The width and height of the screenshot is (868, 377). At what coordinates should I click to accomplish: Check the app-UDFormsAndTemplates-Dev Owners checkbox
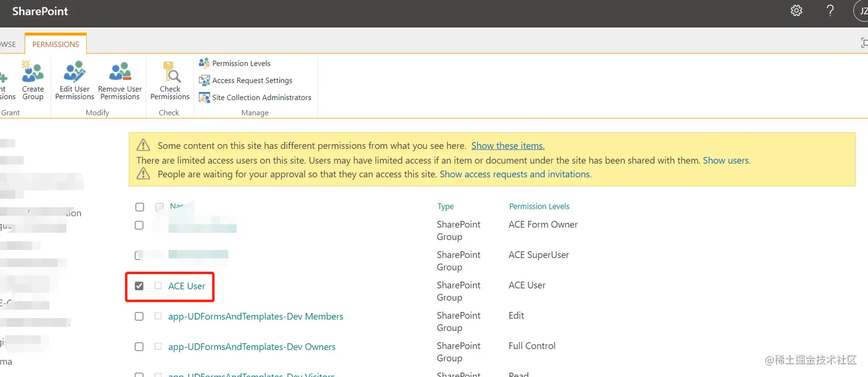(x=139, y=347)
